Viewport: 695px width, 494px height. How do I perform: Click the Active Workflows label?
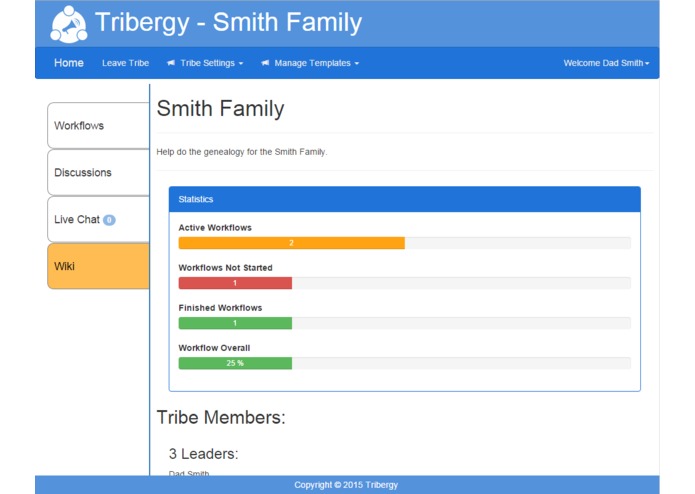215,228
